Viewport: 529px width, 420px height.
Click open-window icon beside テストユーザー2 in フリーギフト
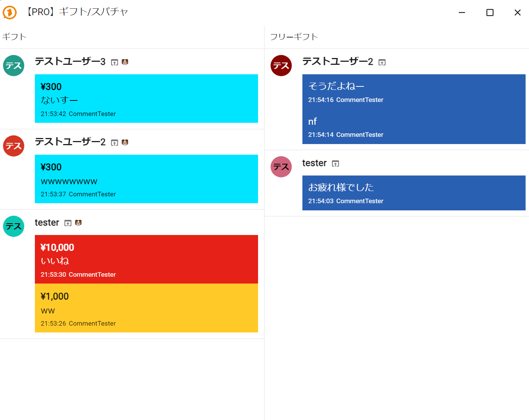pyautogui.click(x=382, y=63)
